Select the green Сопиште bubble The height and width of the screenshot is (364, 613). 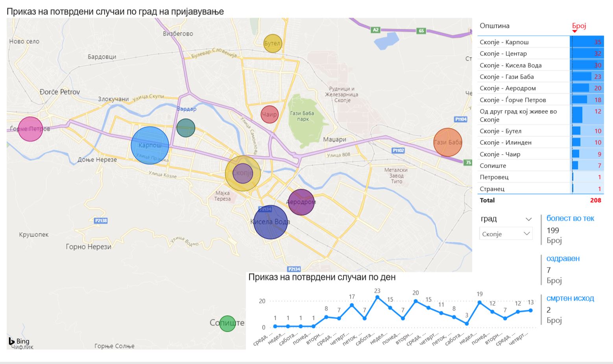227,323
